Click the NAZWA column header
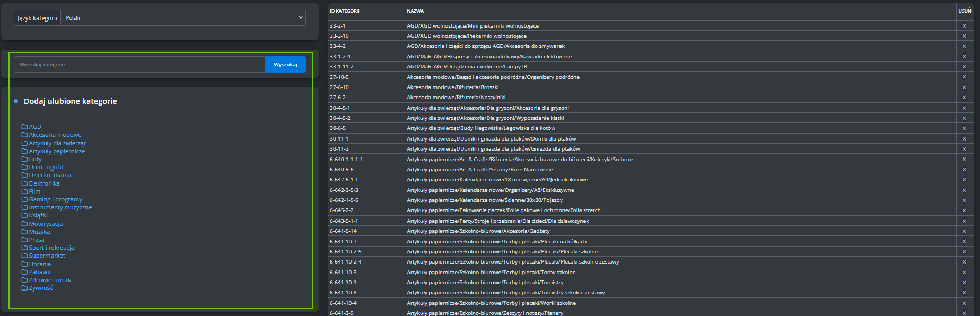The width and height of the screenshot is (980, 316). (415, 11)
